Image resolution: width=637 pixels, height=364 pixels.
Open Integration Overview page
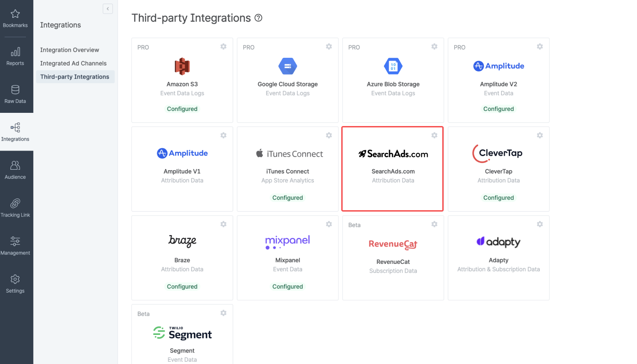click(x=70, y=50)
